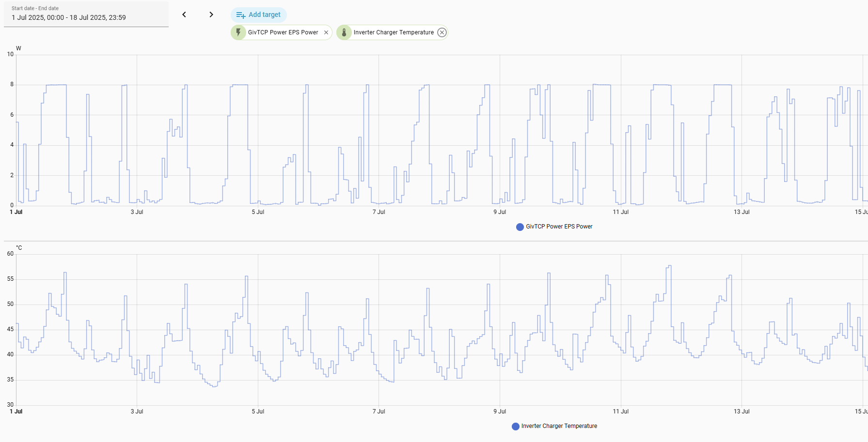Select the GivTCP Power EPS Power chip label

pyautogui.click(x=283, y=32)
